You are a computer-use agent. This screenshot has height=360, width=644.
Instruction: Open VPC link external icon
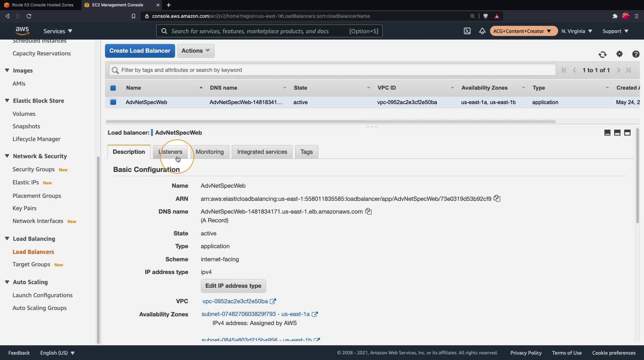273,301
